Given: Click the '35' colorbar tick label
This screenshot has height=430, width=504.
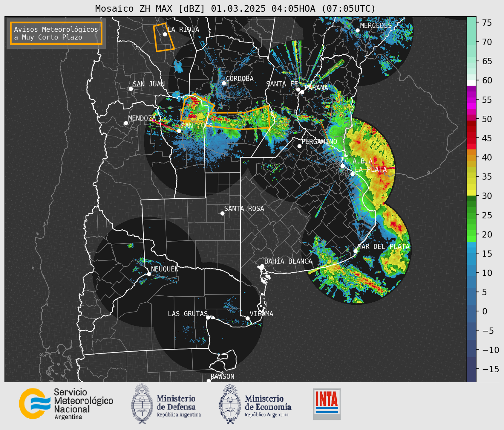Looking at the screenshot, I should (x=487, y=177).
